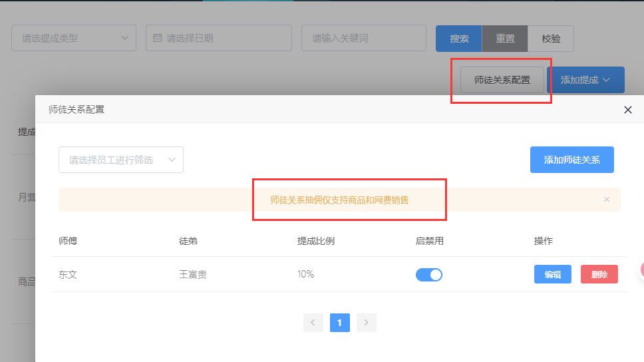The image size is (644, 362).
Task: Expand the 添加提成 dropdown button
Action: (585, 80)
